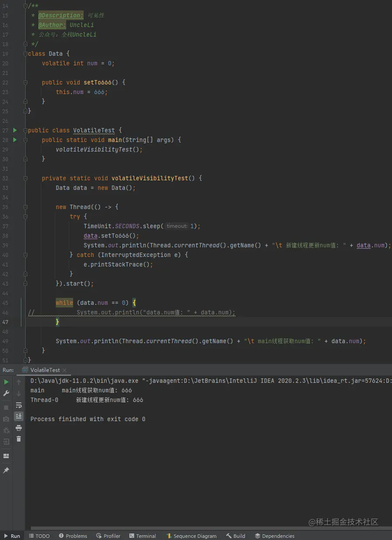
Task: Click line number 38 in the gutter
Action: (x=5, y=236)
